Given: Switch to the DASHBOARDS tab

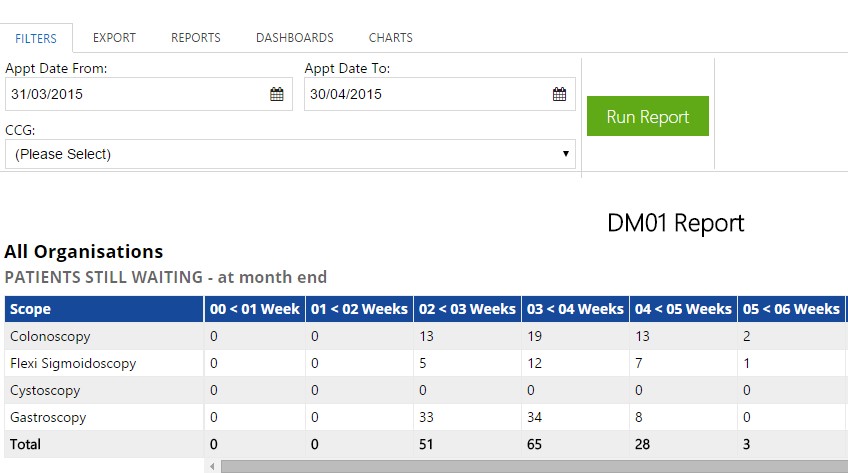Looking at the screenshot, I should [295, 38].
